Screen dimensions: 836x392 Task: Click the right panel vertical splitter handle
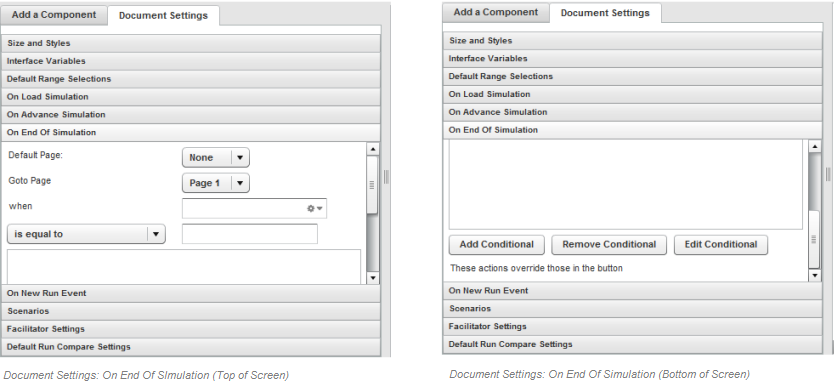point(828,174)
